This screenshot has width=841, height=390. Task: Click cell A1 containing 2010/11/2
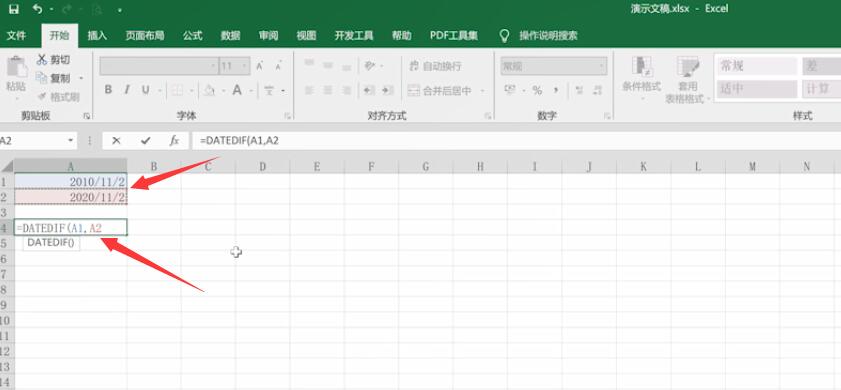[71, 181]
